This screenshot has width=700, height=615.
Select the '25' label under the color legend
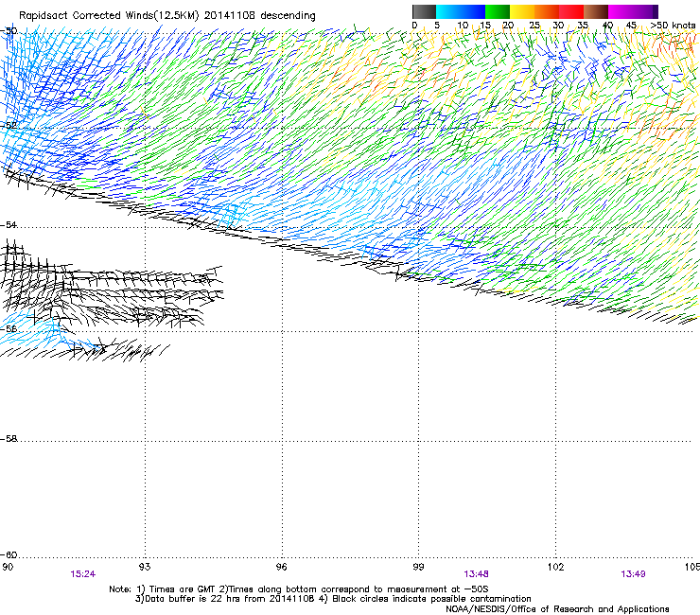[x=534, y=26]
